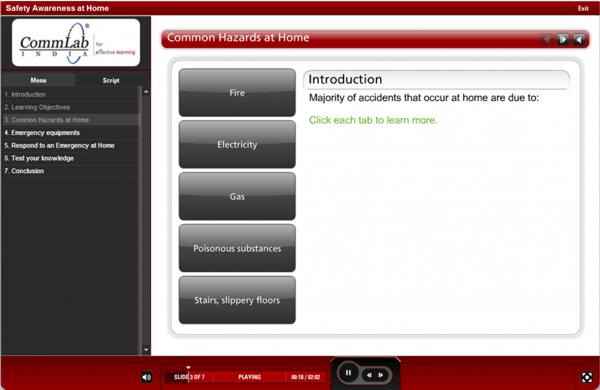600x390 pixels.
Task: Open Emergency equipments in menu
Action: coord(71,133)
